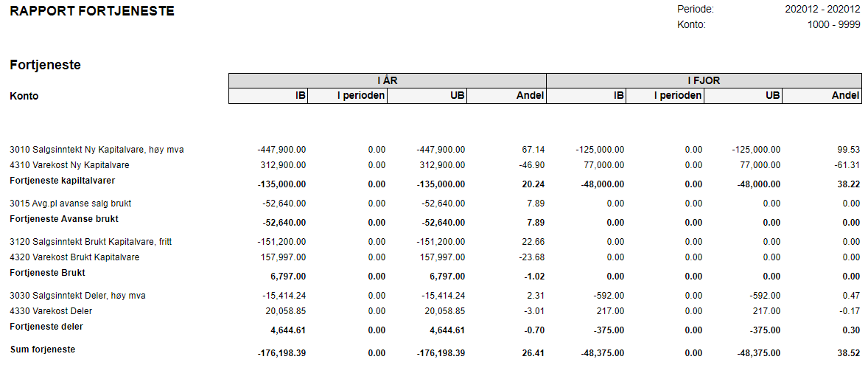Image resolution: width=868 pixels, height=365 pixels.
Task: Select the Konto: label in the report header
Action: pyautogui.click(x=691, y=24)
